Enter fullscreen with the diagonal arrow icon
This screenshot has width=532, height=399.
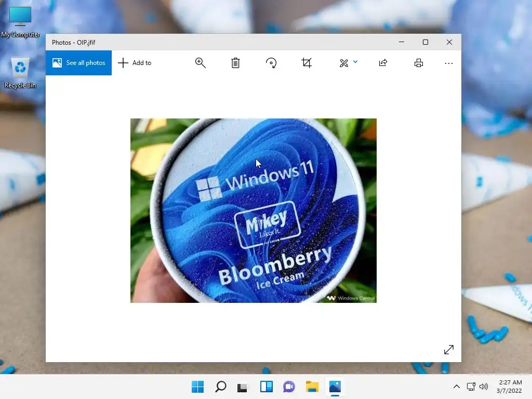point(448,350)
